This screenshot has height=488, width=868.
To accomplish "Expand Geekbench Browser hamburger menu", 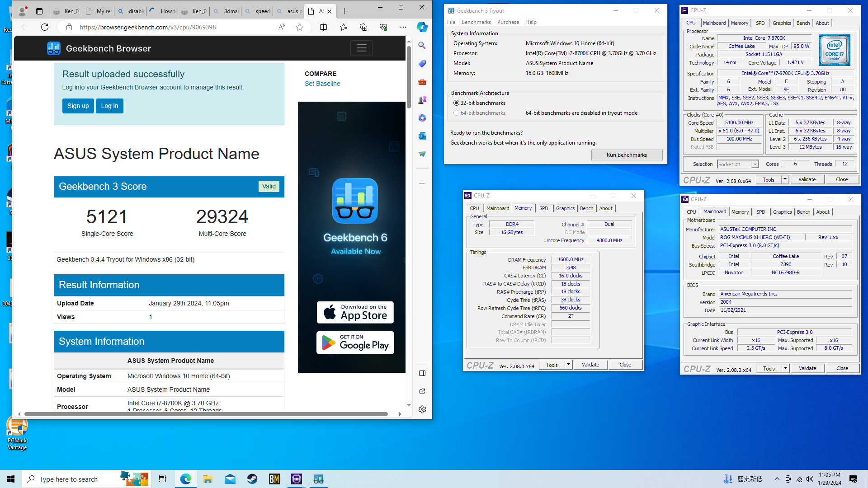I will (361, 48).
